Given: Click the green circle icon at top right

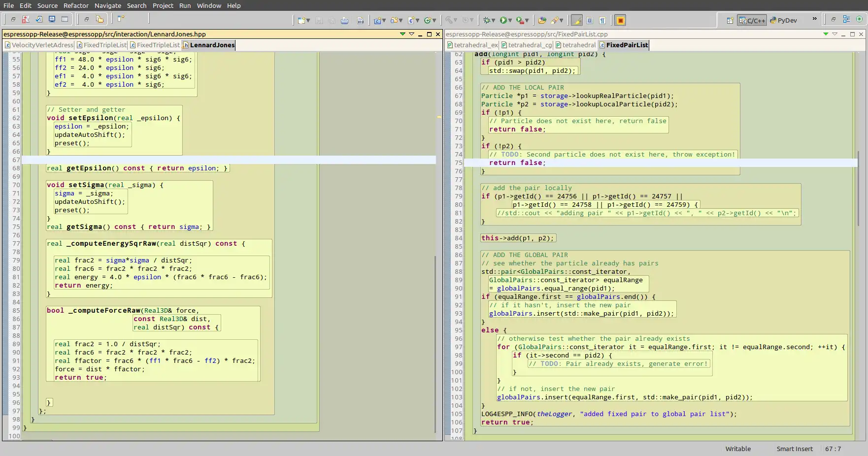Looking at the screenshot, I should pos(859,19).
